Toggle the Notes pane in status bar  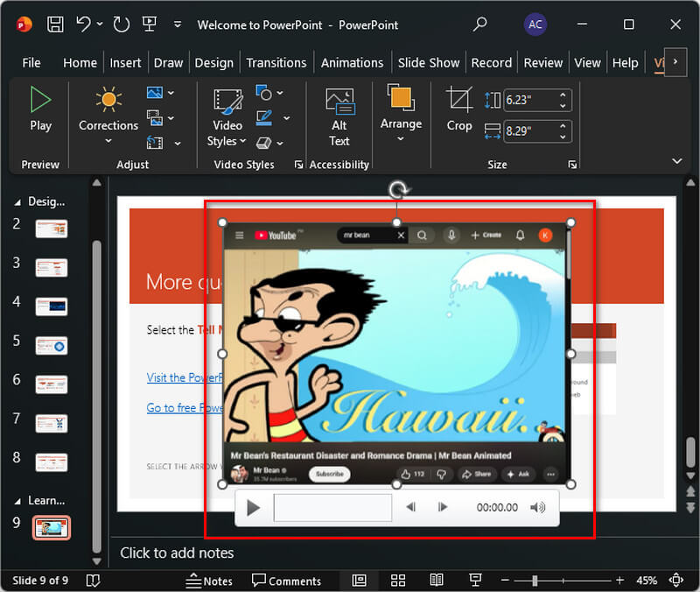tap(209, 581)
